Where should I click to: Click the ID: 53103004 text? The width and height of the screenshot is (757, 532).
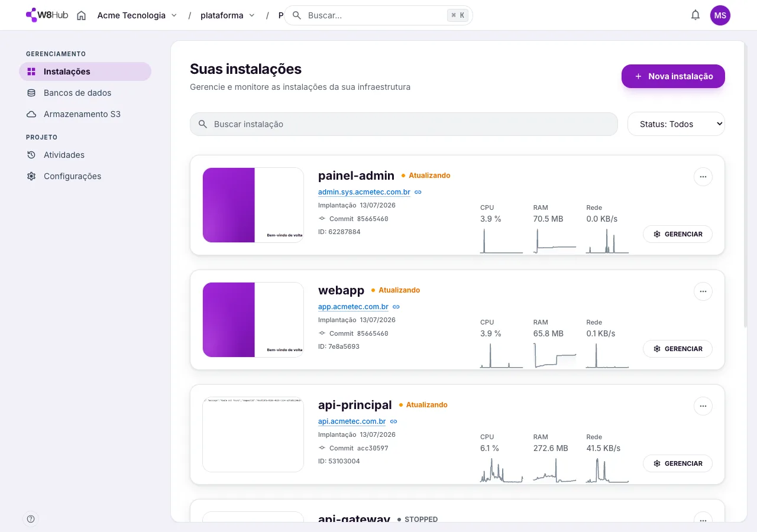[339, 461]
